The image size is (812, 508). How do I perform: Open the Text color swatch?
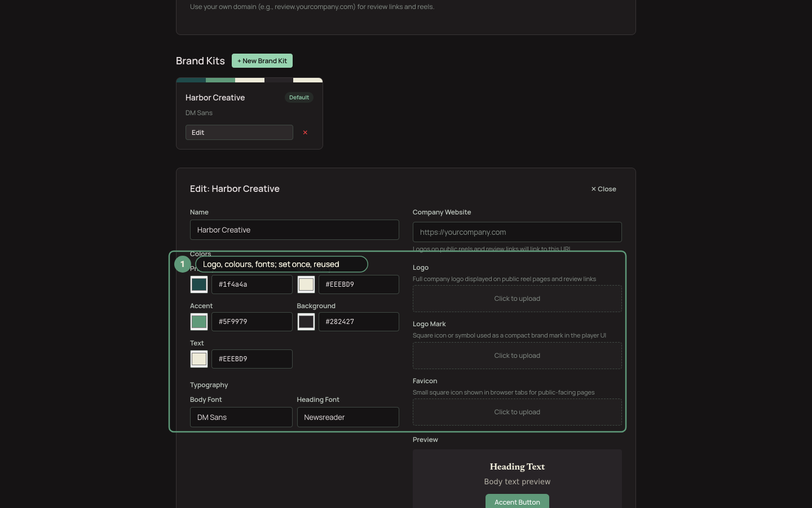199,359
